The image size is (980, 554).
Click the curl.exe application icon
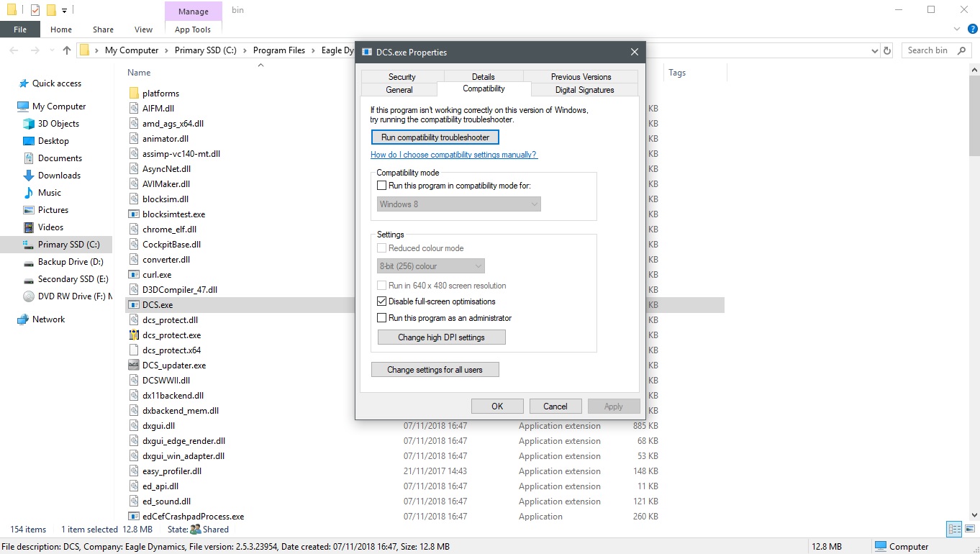(134, 275)
